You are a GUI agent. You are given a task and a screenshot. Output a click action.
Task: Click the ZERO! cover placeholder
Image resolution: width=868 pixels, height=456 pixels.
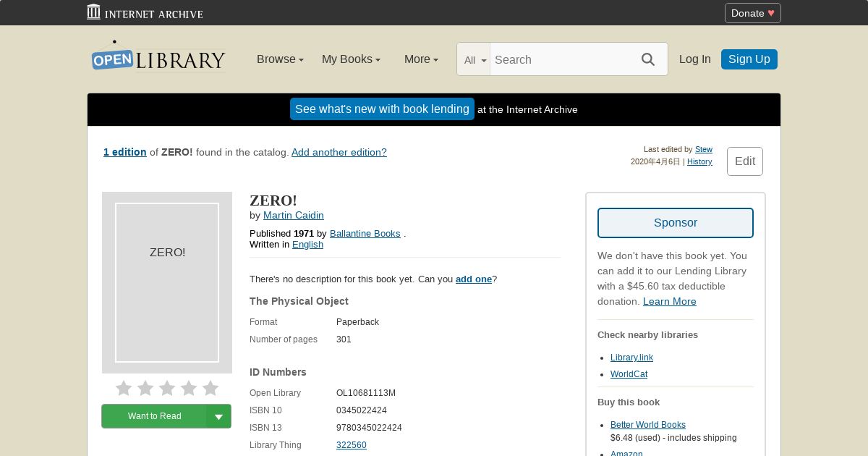point(167,282)
